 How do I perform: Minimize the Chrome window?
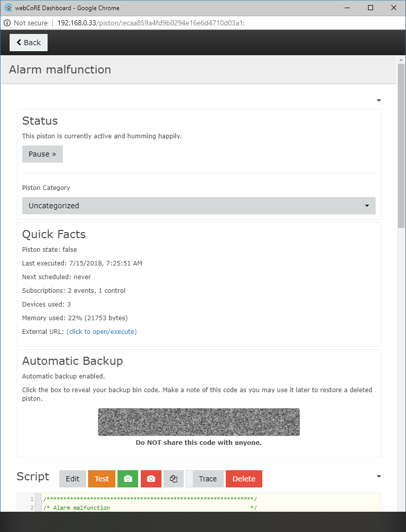click(347, 8)
